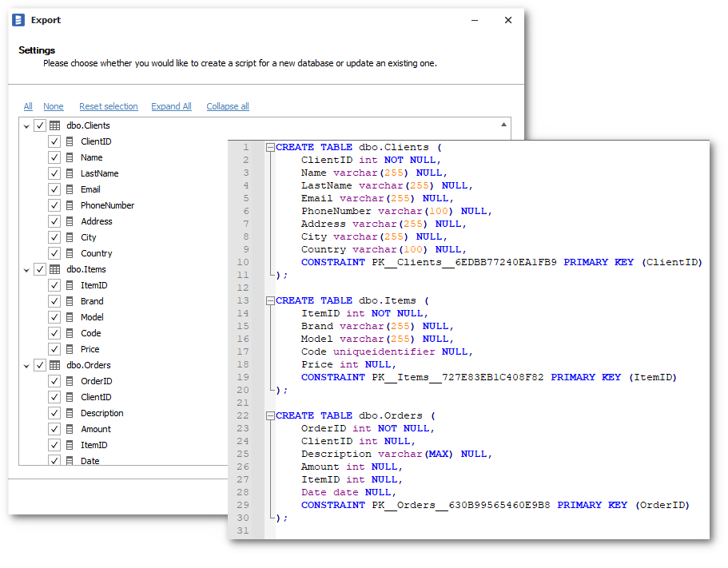Click the tree scrollbar up arrow

pyautogui.click(x=503, y=125)
